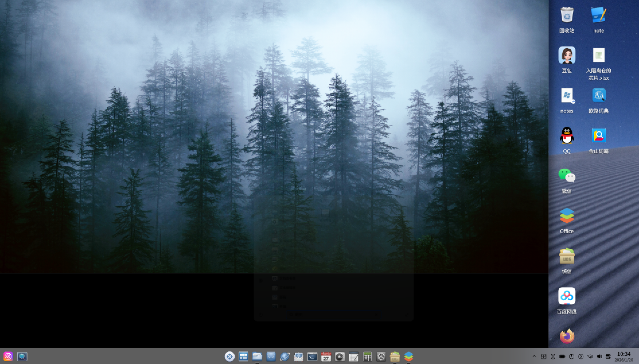Open the launcher in the dock
The height and width of the screenshot is (364, 639).
pyautogui.click(x=229, y=357)
